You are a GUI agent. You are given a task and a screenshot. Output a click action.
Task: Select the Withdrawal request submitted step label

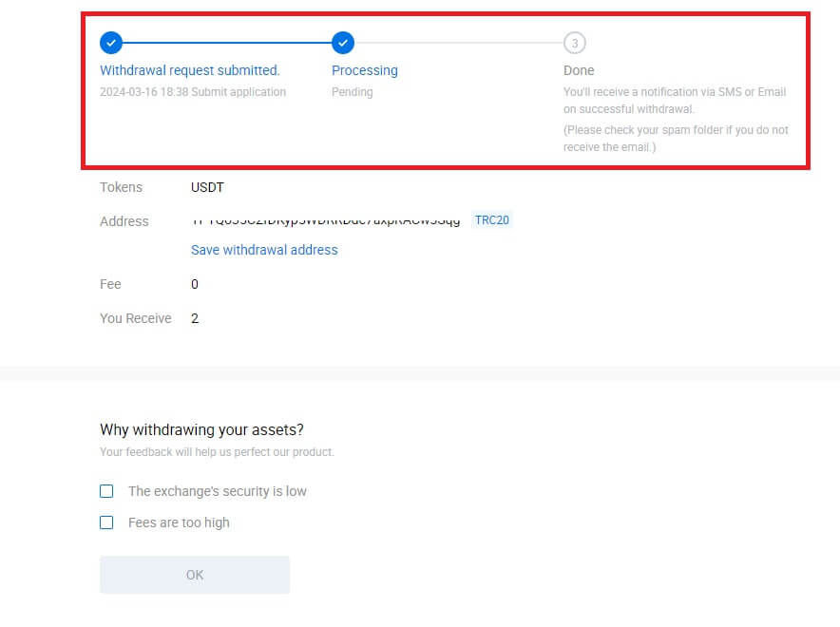click(189, 70)
